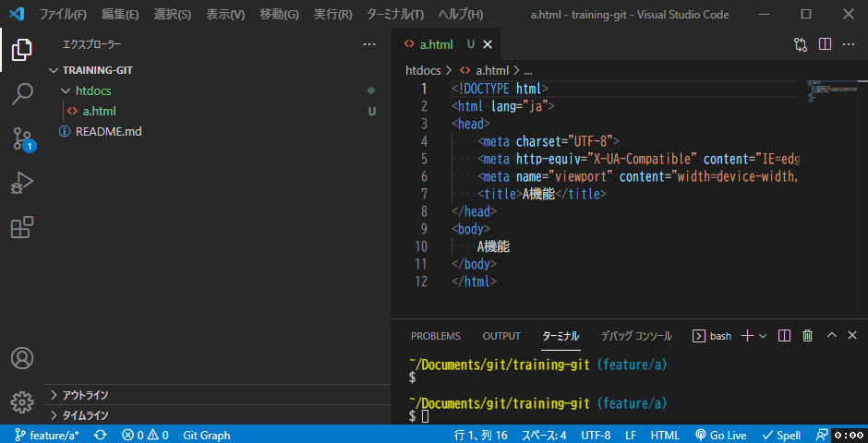Switch to the デバッグ コンソール tab
Screen dimensions: 868x443
pos(636,336)
